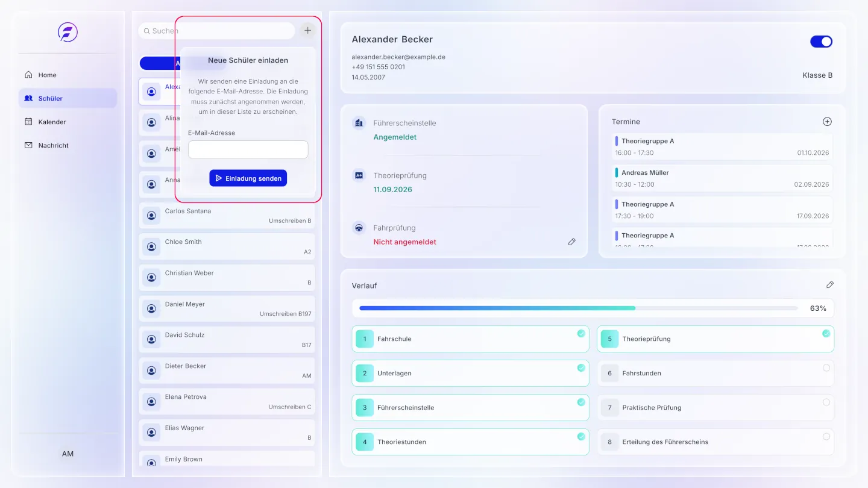Screen dimensions: 868x488
Task: Open the Theoriegruppe A appointment on 17.09.2026
Action: click(x=722, y=210)
